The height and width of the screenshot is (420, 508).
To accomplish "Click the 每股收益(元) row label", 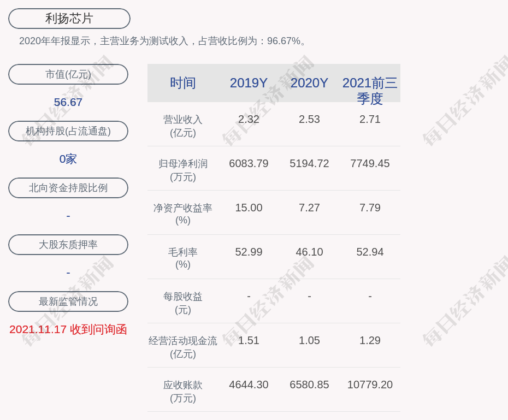I will (183, 303).
